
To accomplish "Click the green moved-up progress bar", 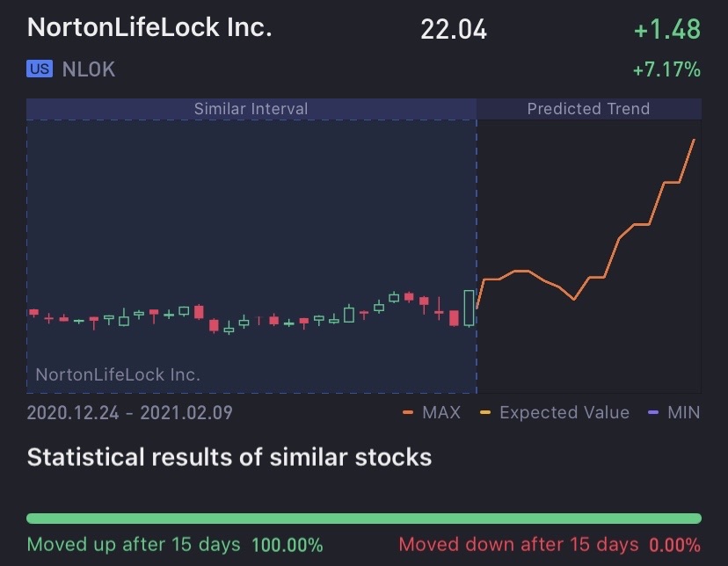I will [364, 519].
